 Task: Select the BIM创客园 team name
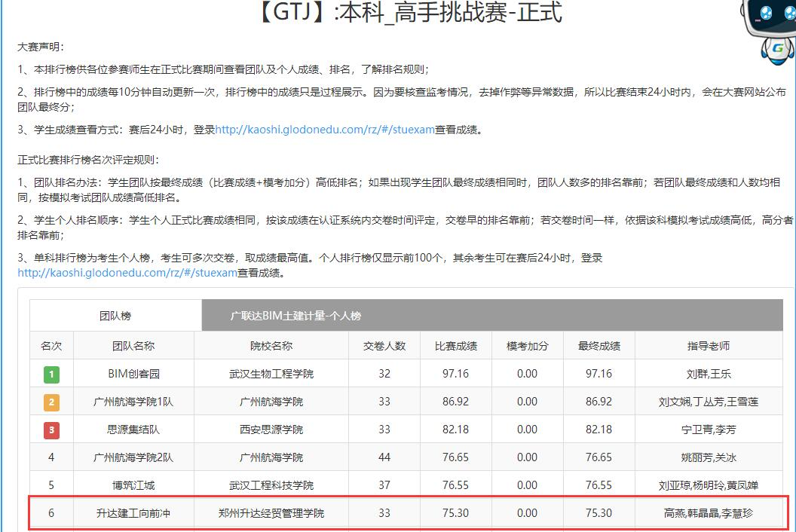tap(133, 374)
